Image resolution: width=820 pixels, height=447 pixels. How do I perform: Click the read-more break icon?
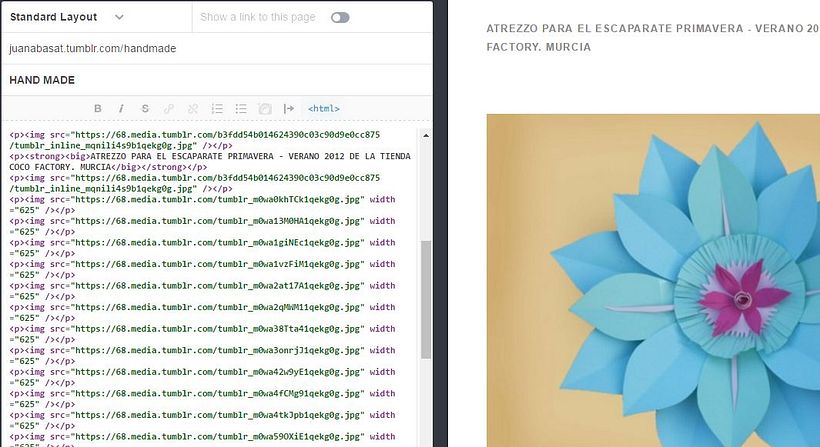(289, 108)
